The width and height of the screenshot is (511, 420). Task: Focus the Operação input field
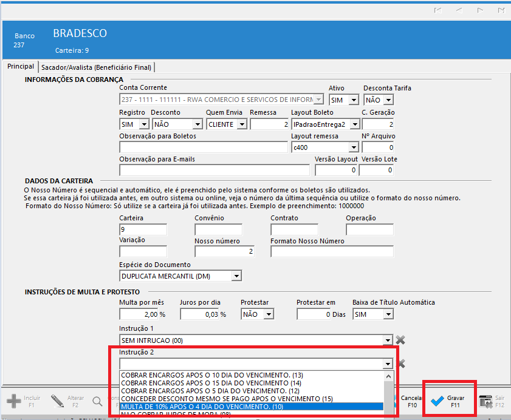tap(370, 229)
